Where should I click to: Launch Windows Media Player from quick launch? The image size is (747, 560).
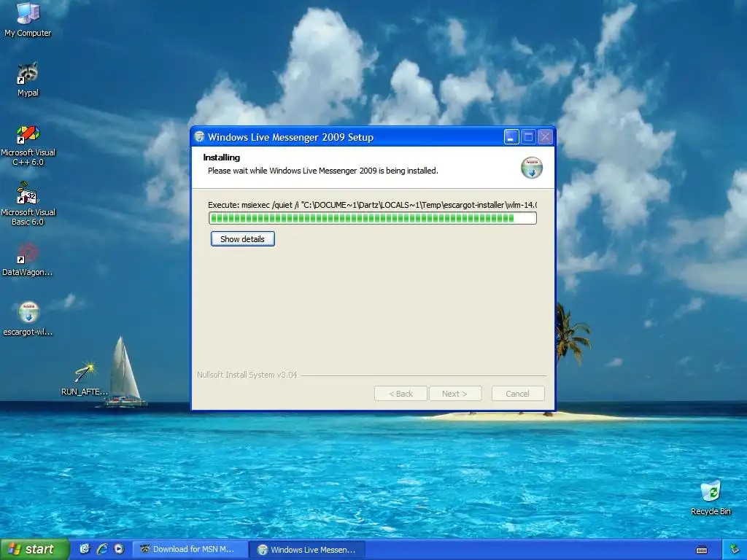pyautogui.click(x=119, y=549)
